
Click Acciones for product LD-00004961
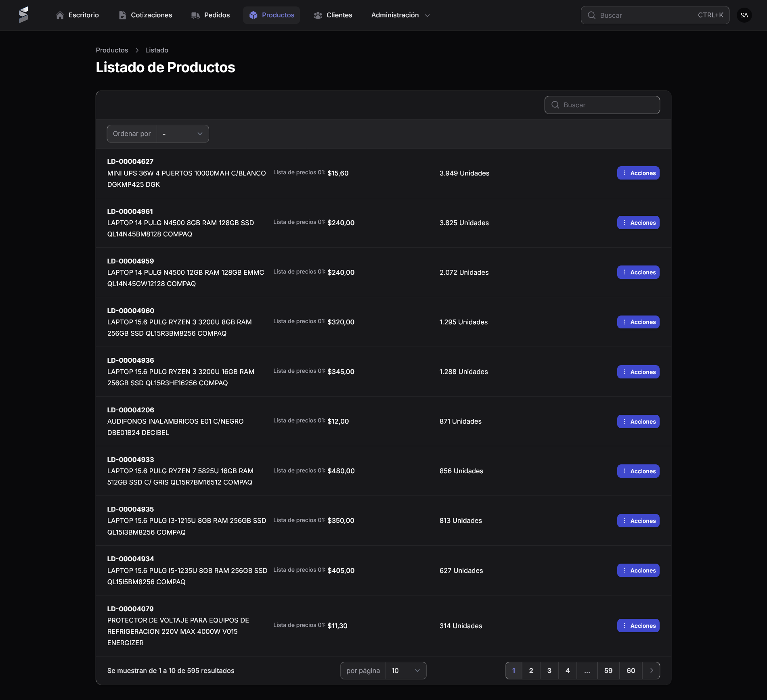638,222
